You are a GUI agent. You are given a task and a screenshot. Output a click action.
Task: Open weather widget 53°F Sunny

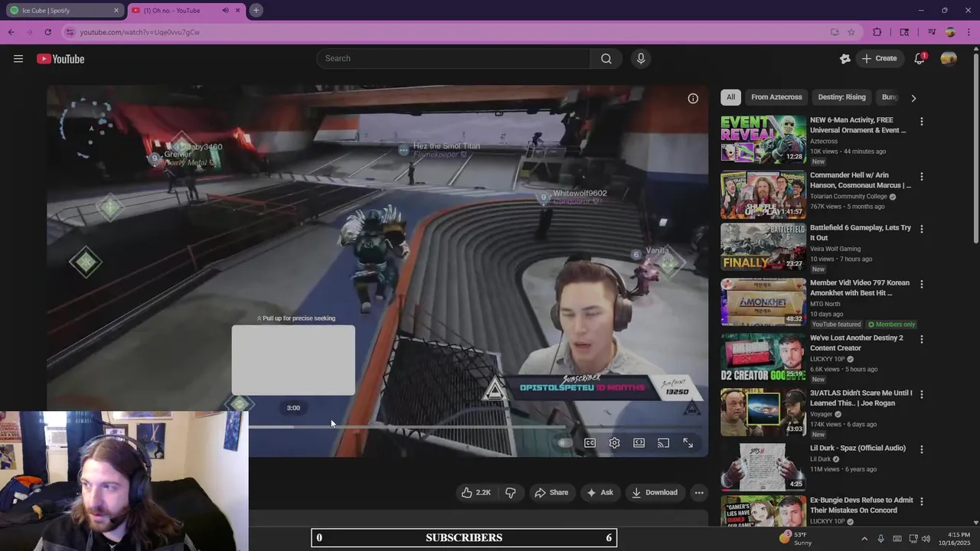pyautogui.click(x=795, y=539)
